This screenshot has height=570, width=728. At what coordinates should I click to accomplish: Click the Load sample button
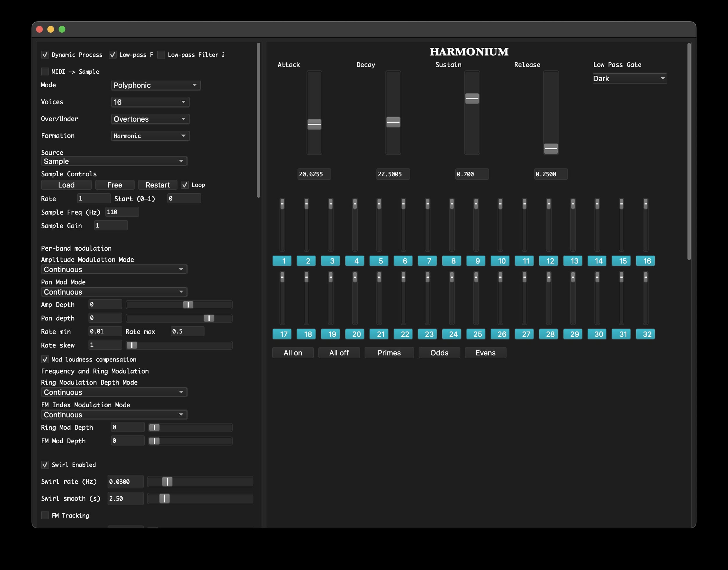coord(66,185)
